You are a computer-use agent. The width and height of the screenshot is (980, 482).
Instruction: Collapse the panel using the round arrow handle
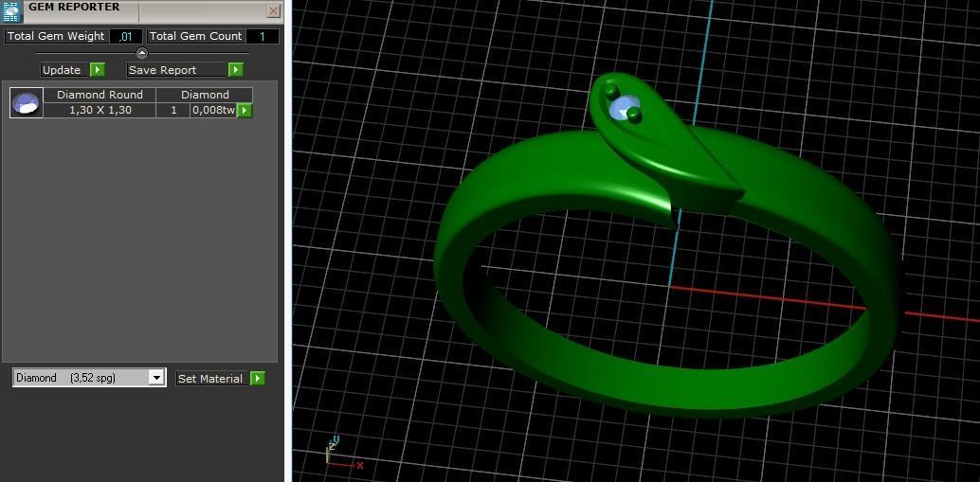[142, 53]
